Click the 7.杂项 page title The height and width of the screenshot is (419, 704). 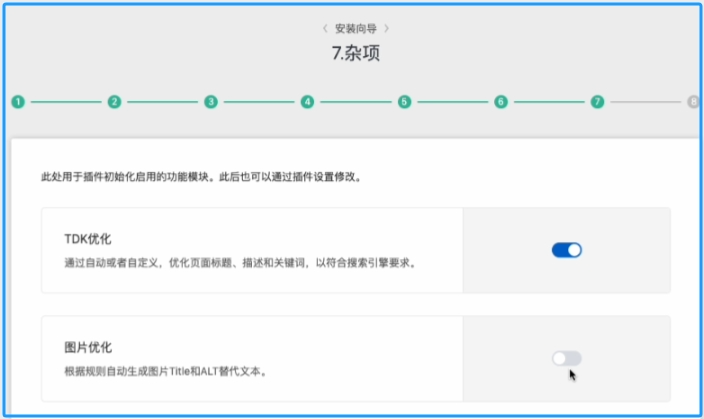pyautogui.click(x=356, y=53)
